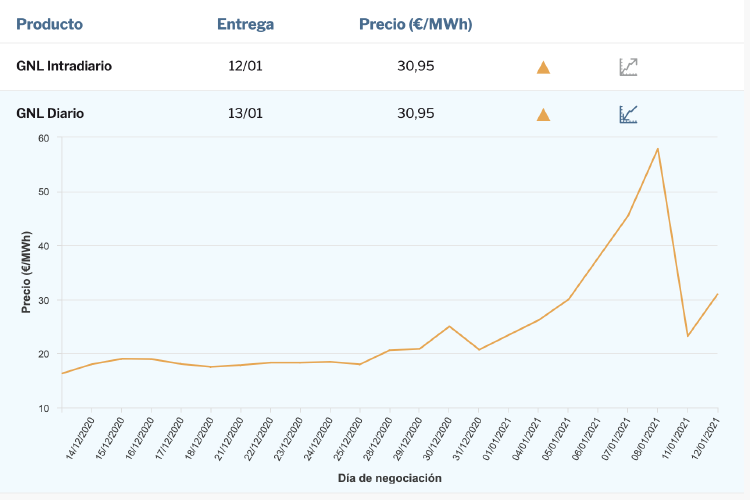Image resolution: width=750 pixels, height=500 pixels.
Task: Click the 'Día de negociación' axis title
Action: (389, 478)
